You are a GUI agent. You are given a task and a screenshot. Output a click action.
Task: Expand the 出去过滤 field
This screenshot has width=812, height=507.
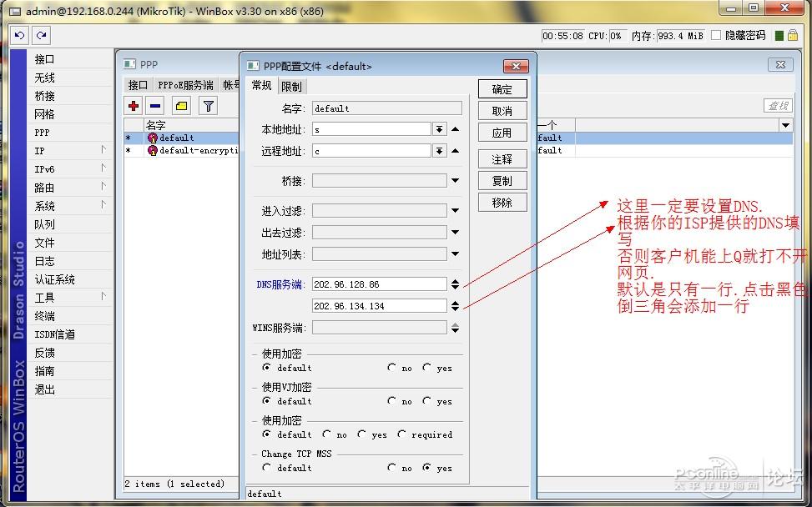coord(455,233)
